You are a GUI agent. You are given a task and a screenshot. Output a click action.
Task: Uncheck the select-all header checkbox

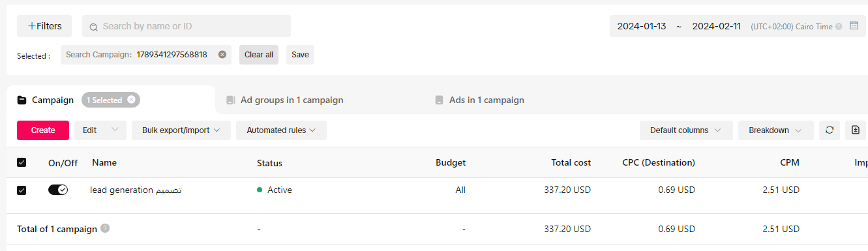click(22, 162)
